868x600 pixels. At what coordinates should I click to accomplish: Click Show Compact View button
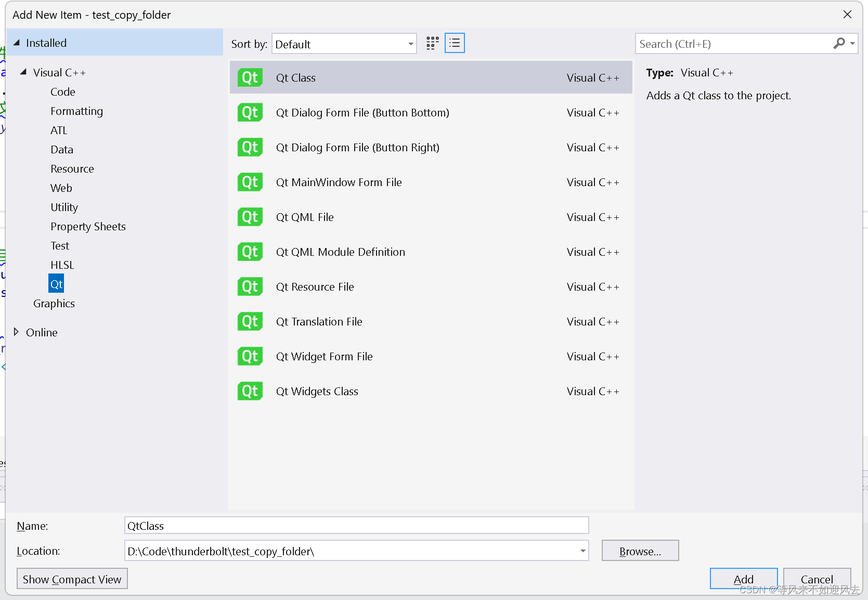pyautogui.click(x=72, y=579)
